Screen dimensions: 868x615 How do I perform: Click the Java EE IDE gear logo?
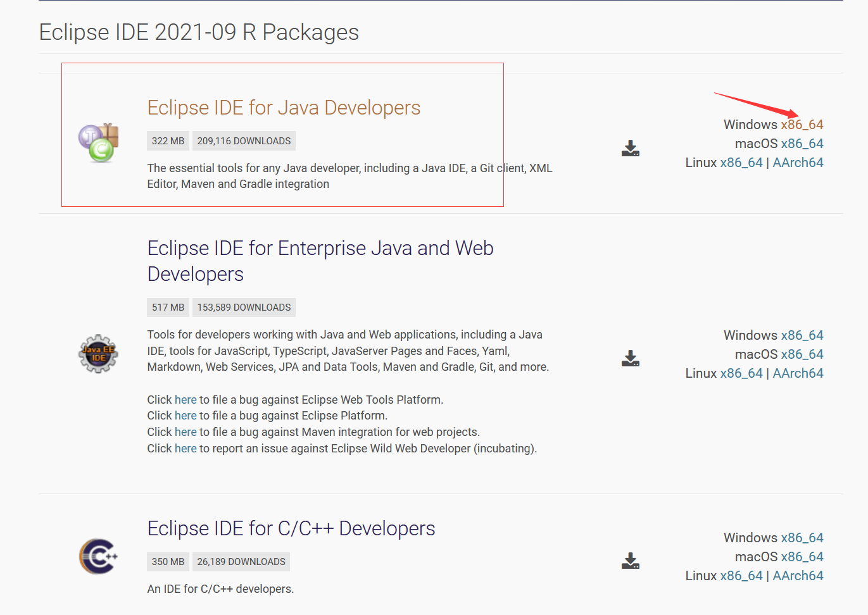(x=98, y=354)
